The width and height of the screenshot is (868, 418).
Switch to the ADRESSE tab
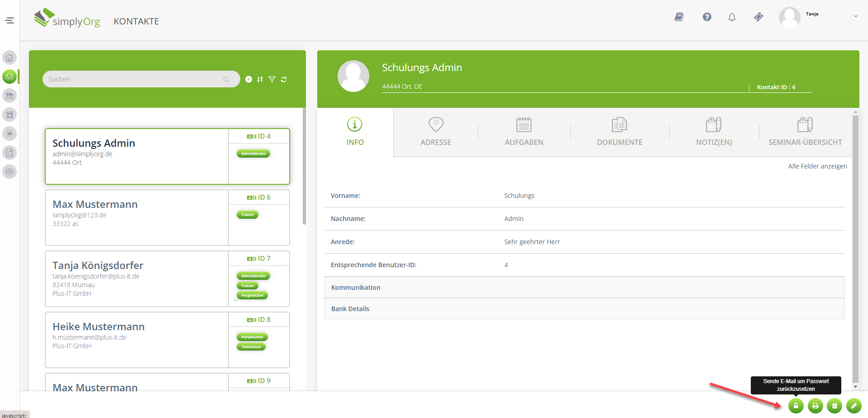tap(435, 132)
